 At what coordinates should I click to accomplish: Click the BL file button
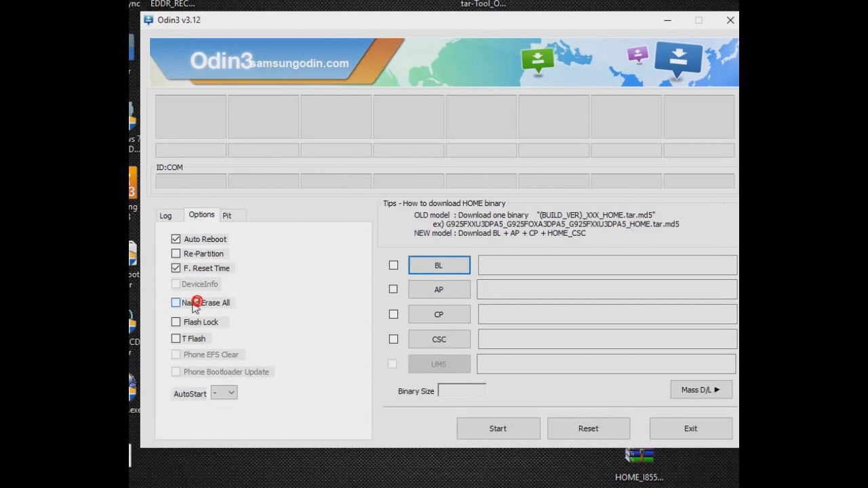pos(439,265)
